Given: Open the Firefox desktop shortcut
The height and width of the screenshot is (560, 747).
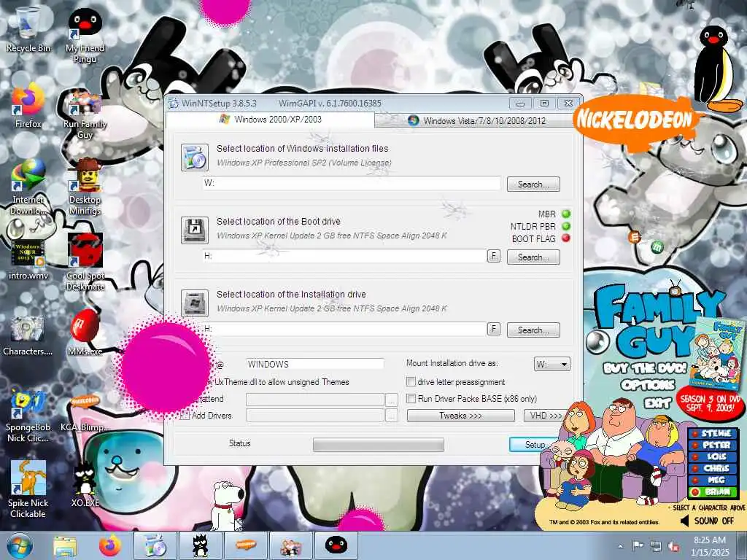Looking at the screenshot, I should (x=28, y=105).
